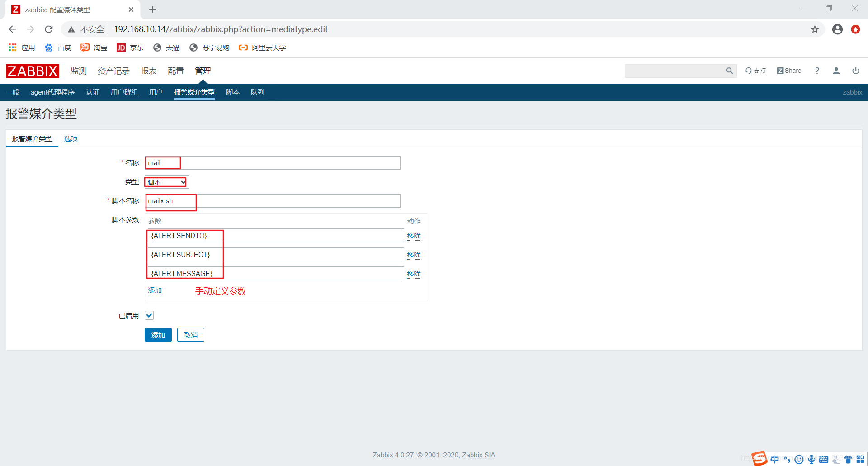
Task: Remove the {ALERT.SENDTO} parameter
Action: 414,236
